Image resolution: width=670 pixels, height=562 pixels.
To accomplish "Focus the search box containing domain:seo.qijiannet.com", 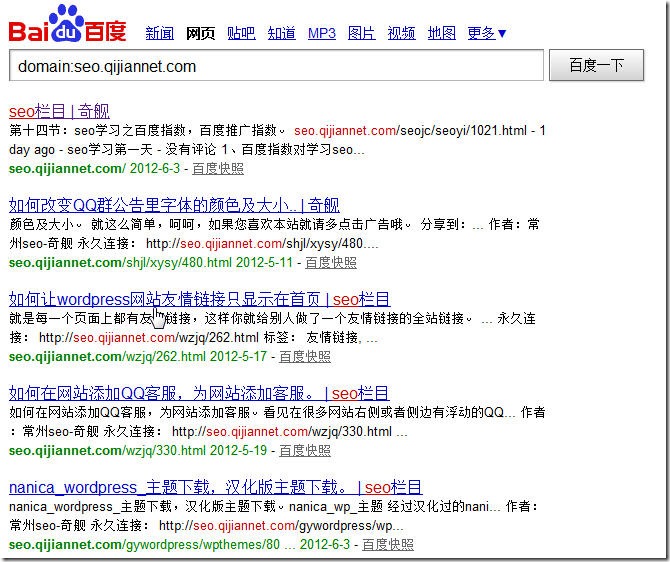I will pos(276,65).
